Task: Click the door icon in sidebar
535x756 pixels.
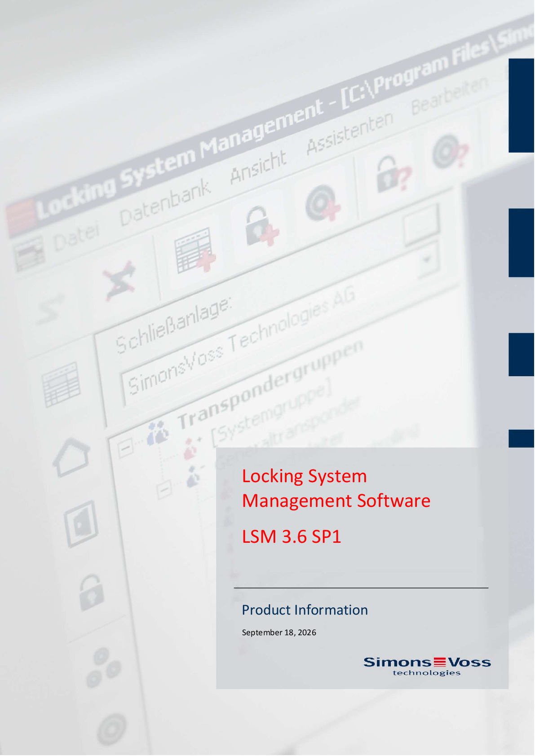Action: coord(81,523)
